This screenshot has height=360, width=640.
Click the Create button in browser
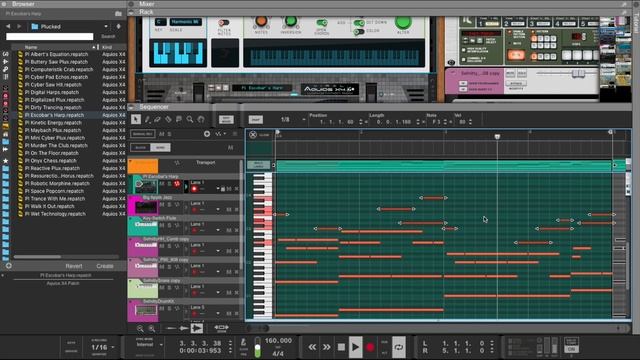point(105,266)
